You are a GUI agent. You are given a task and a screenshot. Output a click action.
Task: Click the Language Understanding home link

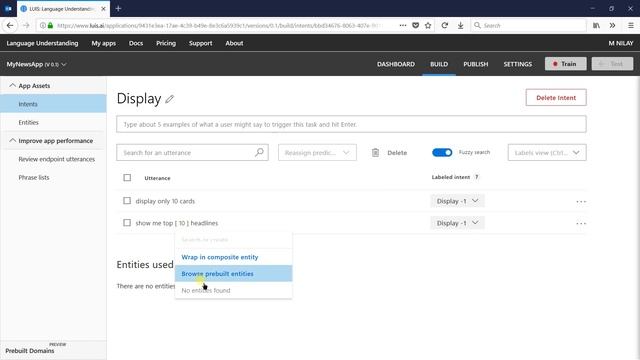[x=42, y=43]
